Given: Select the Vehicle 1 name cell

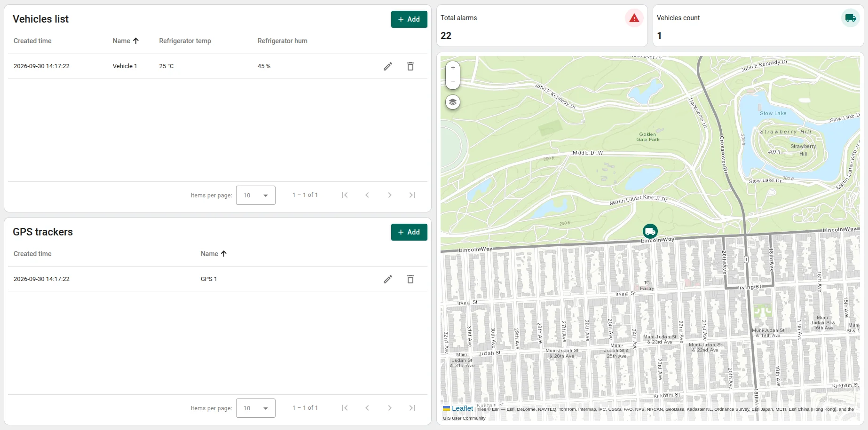Looking at the screenshot, I should pos(125,66).
